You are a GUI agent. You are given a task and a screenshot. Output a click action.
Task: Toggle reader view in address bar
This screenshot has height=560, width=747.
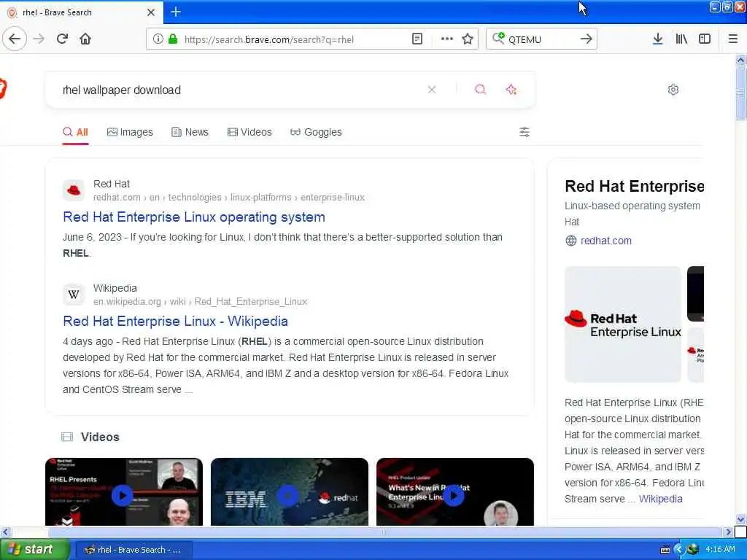click(x=417, y=39)
